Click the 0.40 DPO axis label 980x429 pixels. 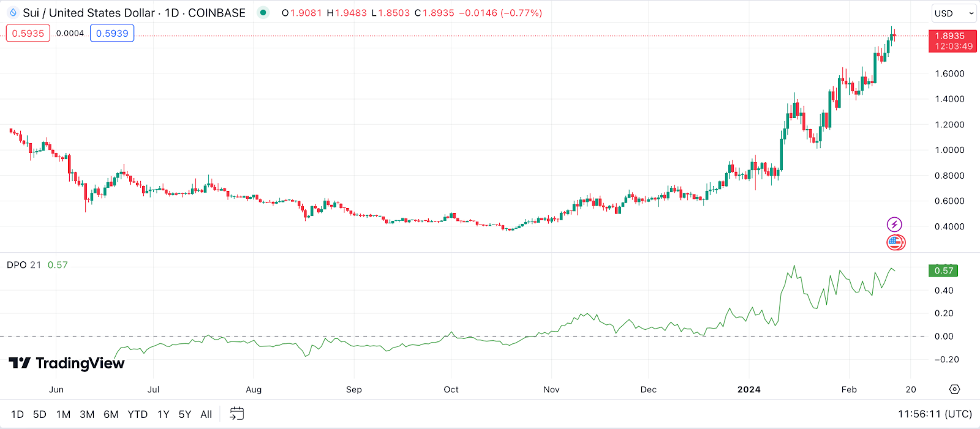[x=944, y=291]
